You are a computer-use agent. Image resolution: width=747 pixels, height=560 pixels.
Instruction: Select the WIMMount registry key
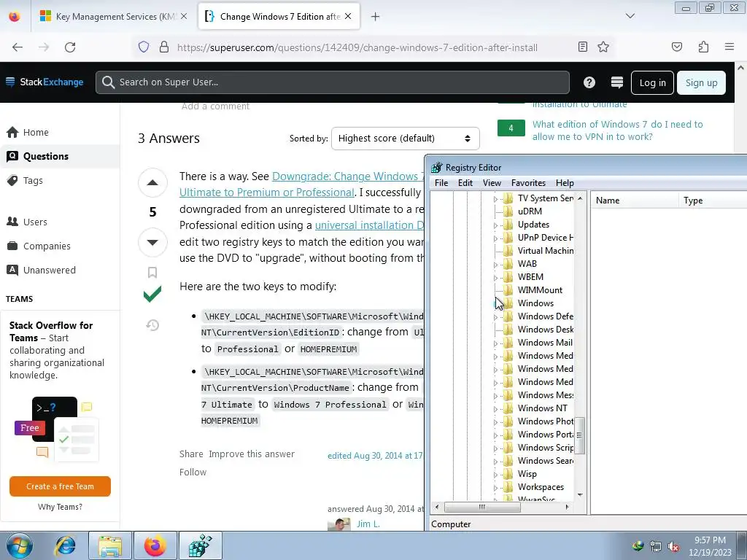[540, 290]
